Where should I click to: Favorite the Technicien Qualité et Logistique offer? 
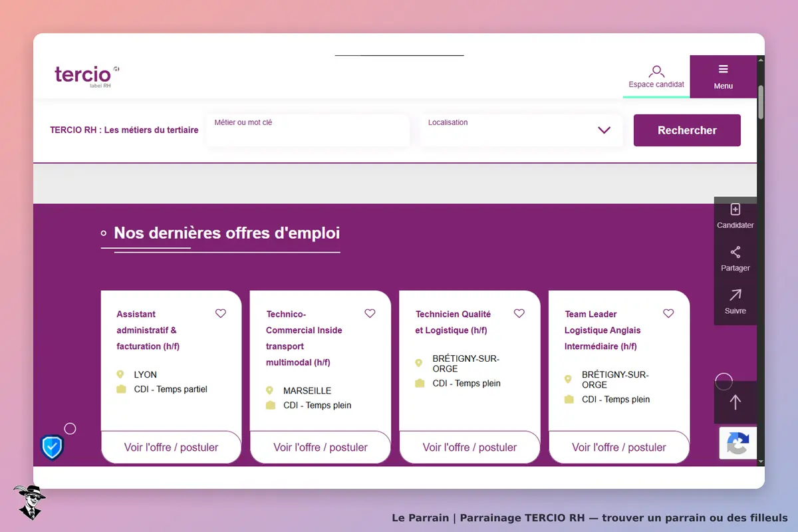(519, 314)
